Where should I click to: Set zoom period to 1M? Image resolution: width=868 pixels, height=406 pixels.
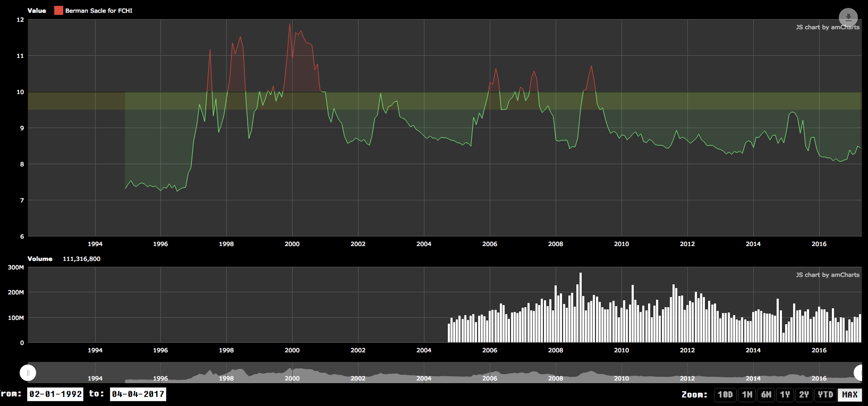pos(747,394)
